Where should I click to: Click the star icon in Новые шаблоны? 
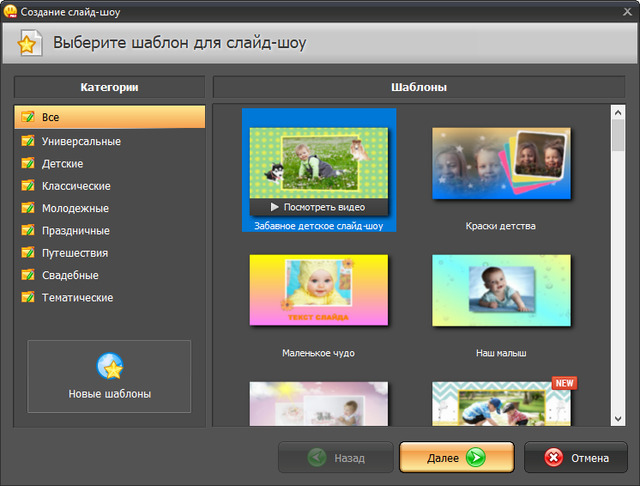(109, 366)
